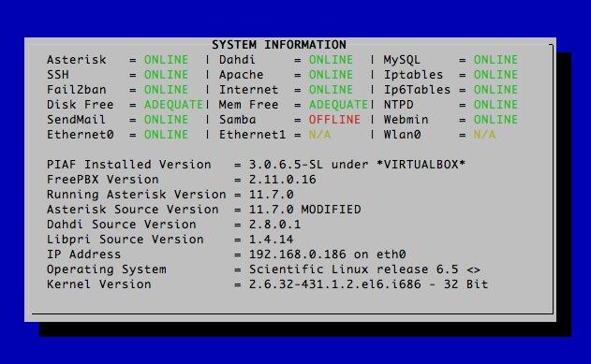591x364 pixels.
Task: Click FreePBX version 2.11.0.16
Action: click(x=282, y=180)
